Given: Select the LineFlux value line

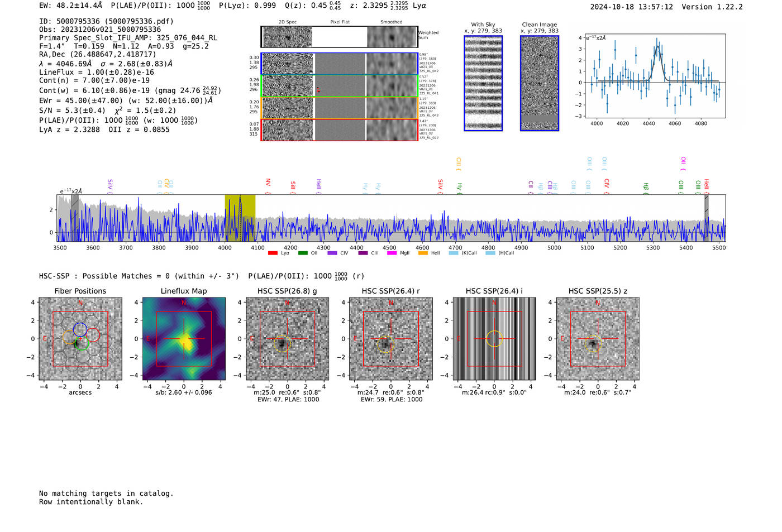Looking at the screenshot, I should [97, 72].
